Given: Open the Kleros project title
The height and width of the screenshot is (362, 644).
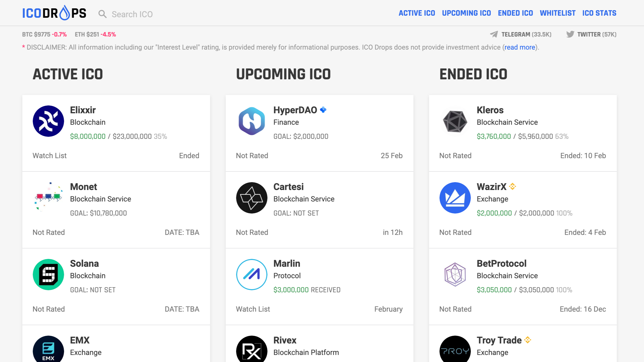Looking at the screenshot, I should click(x=490, y=110).
